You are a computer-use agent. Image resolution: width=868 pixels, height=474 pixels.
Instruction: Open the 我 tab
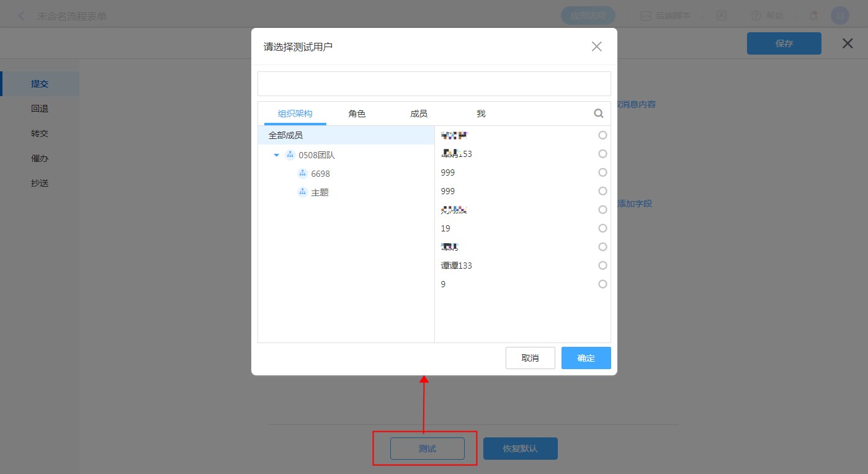481,114
